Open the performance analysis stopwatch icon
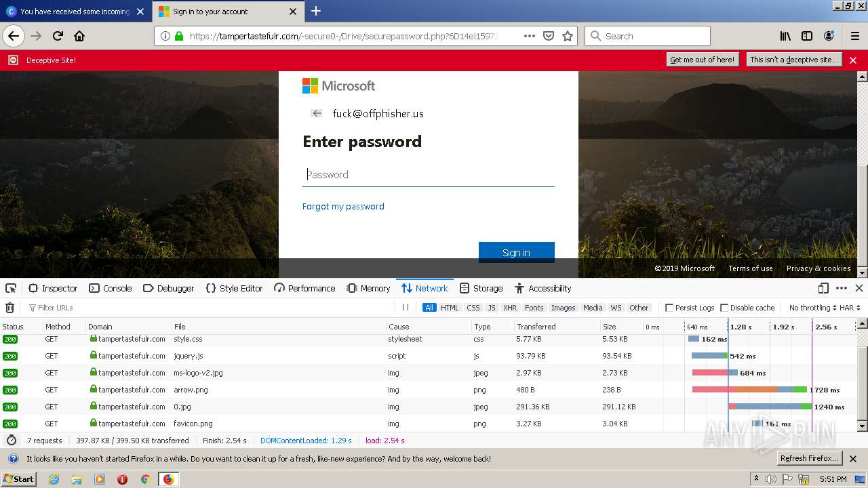The width and height of the screenshot is (868, 488). [x=11, y=441]
